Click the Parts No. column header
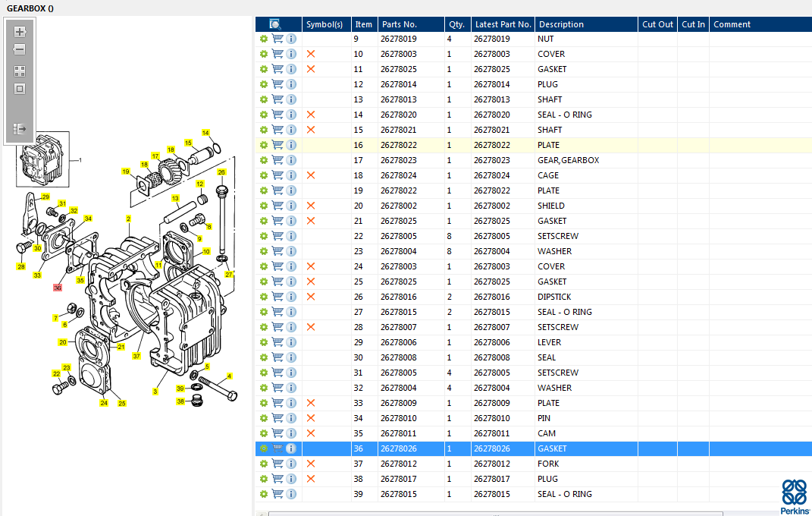Viewport: 812px width, 516px height. click(411, 24)
